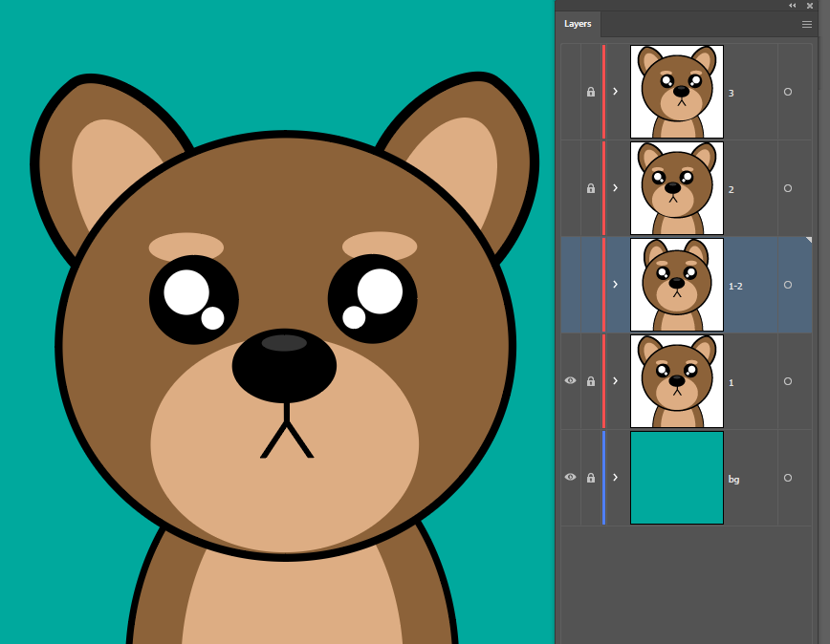Screen dimensions: 830x644
Task: Show layer 3 visibility box
Action: tap(571, 92)
